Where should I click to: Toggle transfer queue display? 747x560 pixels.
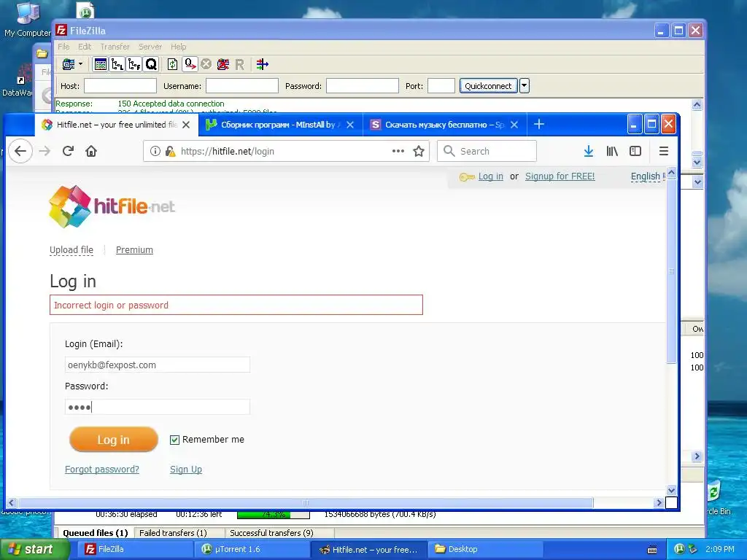(x=151, y=64)
